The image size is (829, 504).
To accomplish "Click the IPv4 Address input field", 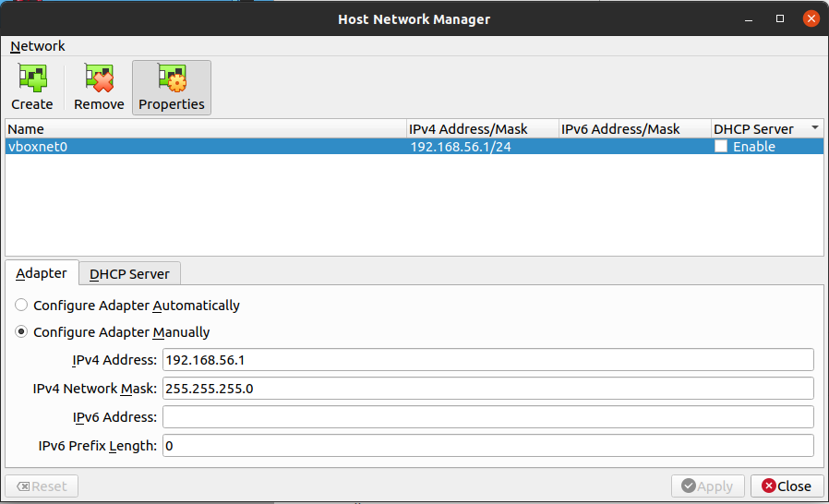I will (487, 360).
